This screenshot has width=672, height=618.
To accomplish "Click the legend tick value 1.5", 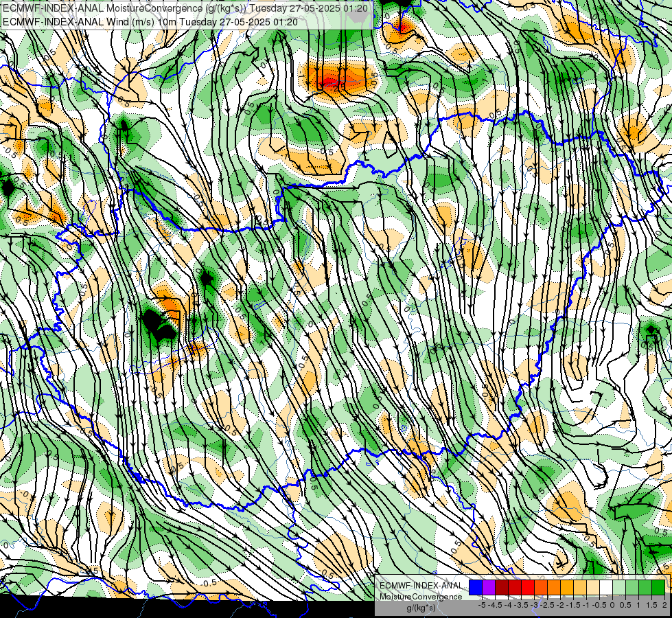I will [x=651, y=605].
